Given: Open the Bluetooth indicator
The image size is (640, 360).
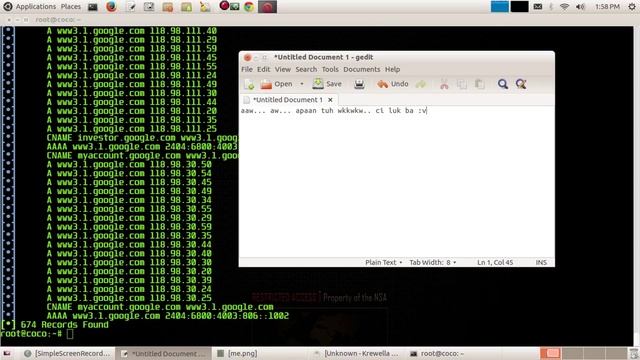Looking at the screenshot, I should pos(551,7).
